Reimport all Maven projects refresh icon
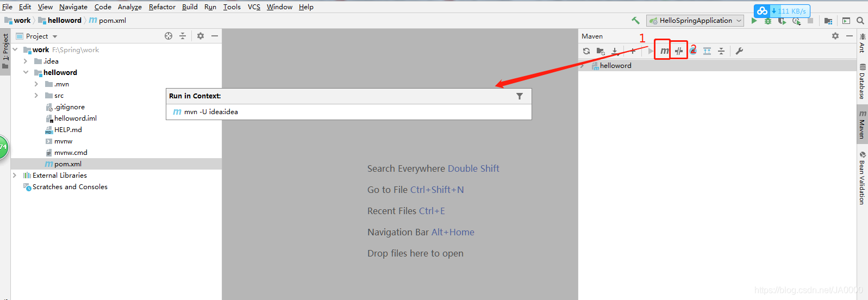The width and height of the screenshot is (868, 300). 586,51
